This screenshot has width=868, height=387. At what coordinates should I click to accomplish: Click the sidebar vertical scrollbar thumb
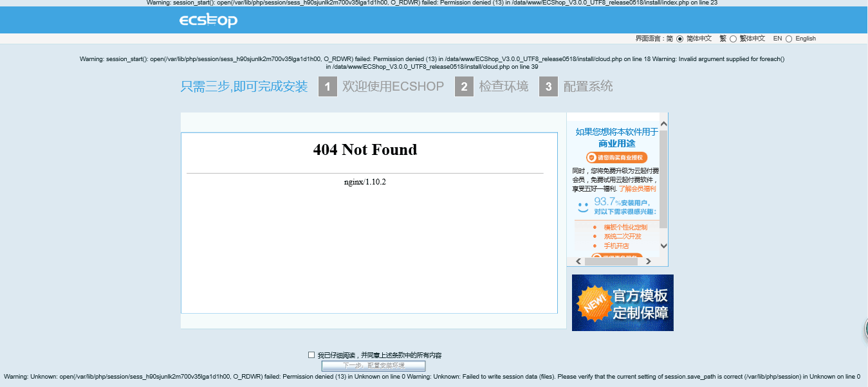664,179
